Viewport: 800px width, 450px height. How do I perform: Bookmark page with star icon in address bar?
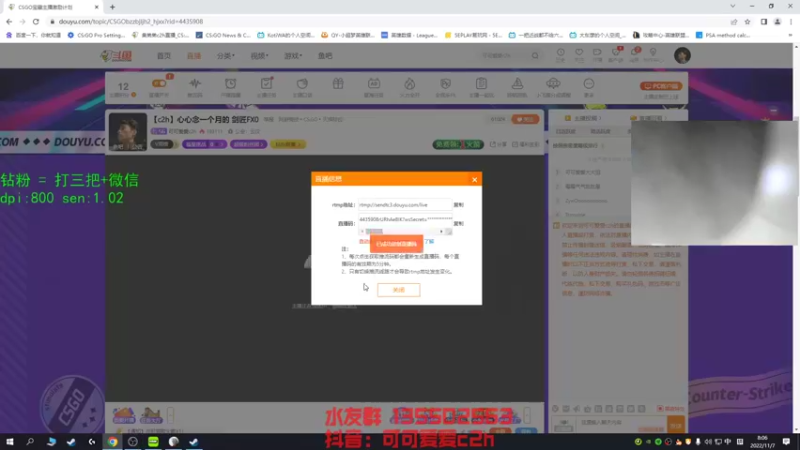(747, 21)
